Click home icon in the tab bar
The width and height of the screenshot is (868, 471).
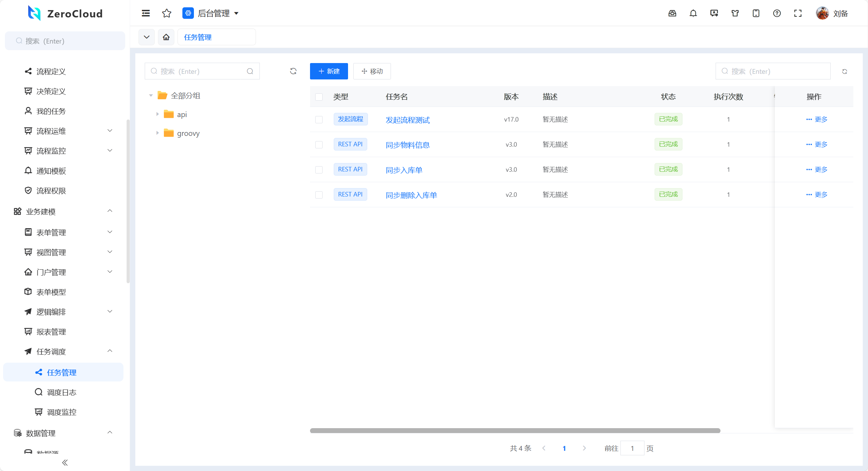point(166,37)
